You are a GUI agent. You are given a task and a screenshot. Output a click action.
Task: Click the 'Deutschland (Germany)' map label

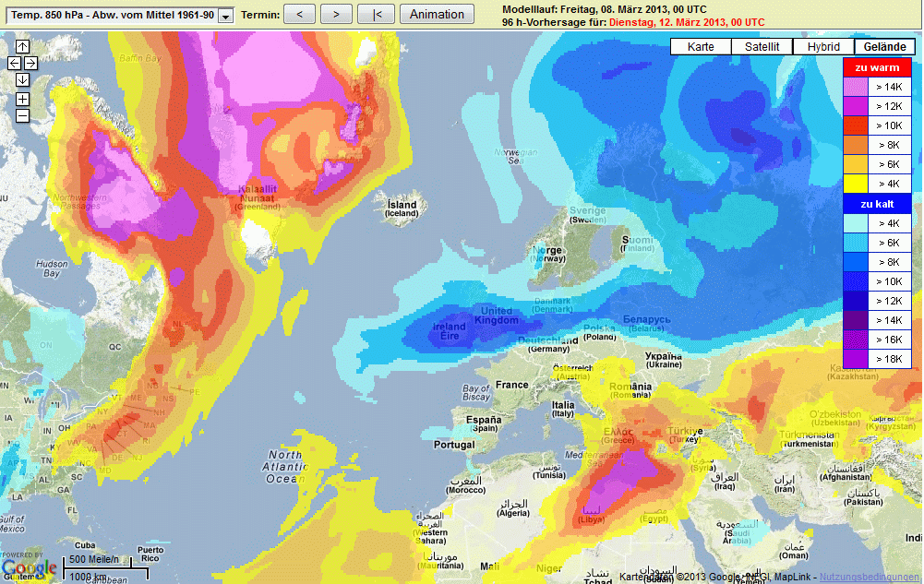tap(548, 344)
